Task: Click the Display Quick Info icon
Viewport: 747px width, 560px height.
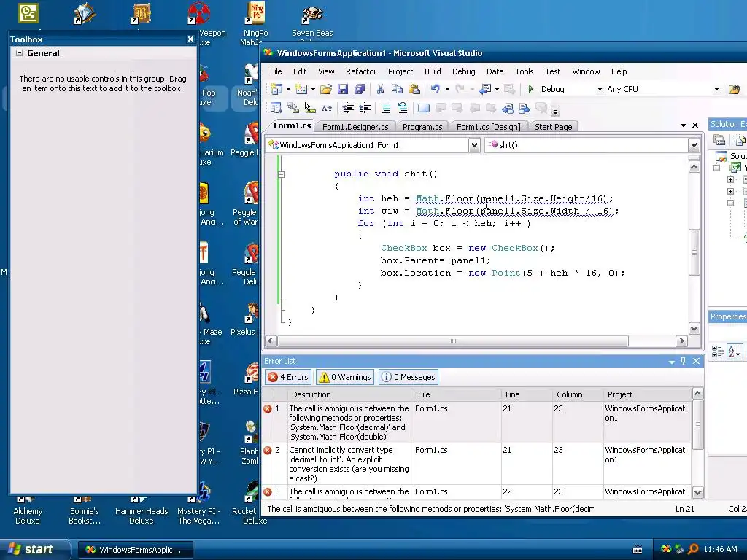Action: [309, 108]
